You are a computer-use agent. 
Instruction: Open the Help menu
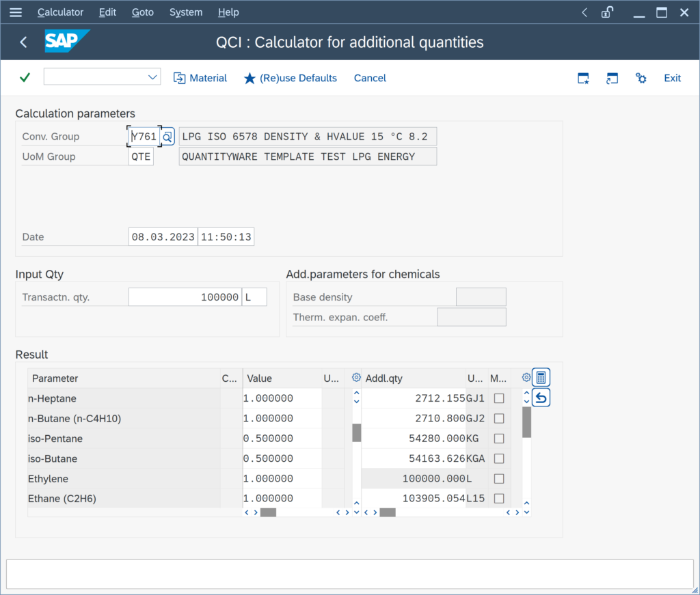228,12
